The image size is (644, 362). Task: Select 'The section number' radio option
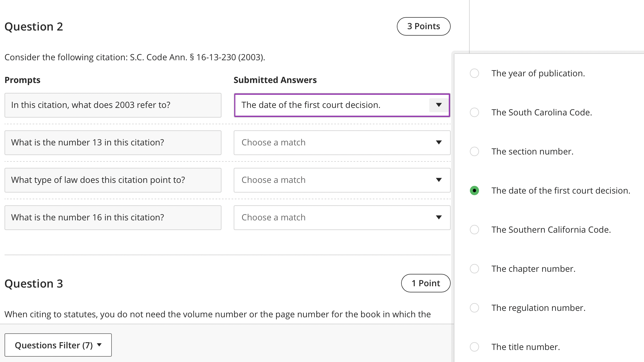pyautogui.click(x=474, y=152)
